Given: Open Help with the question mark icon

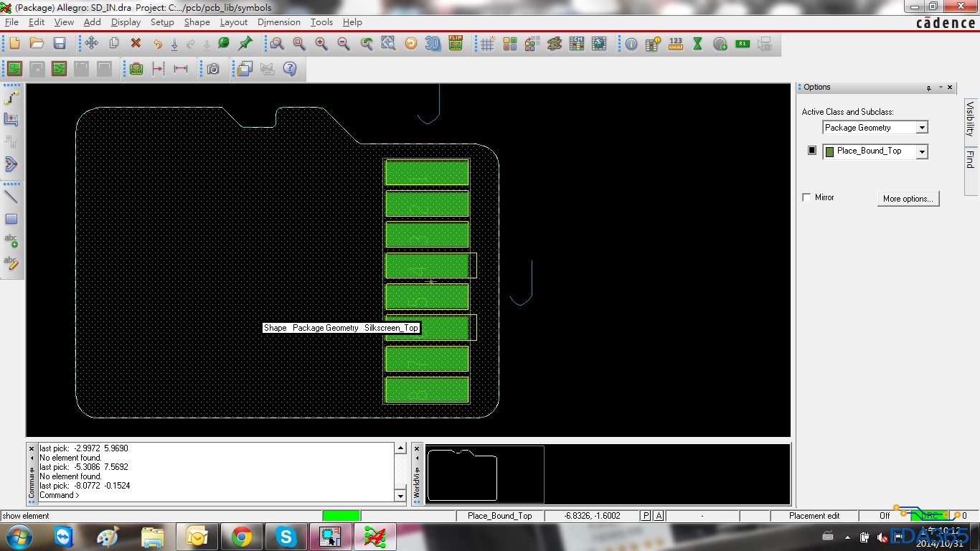Looking at the screenshot, I should pyautogui.click(x=290, y=69).
